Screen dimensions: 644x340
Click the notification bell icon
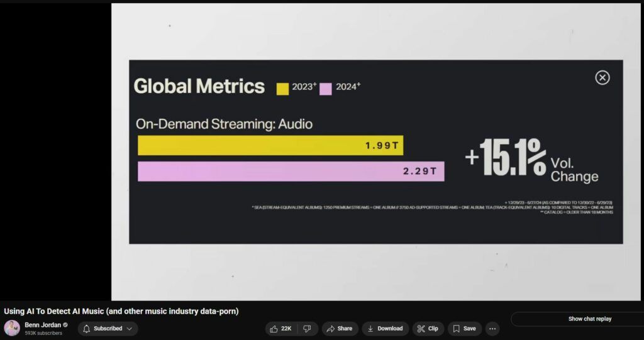[x=87, y=329]
